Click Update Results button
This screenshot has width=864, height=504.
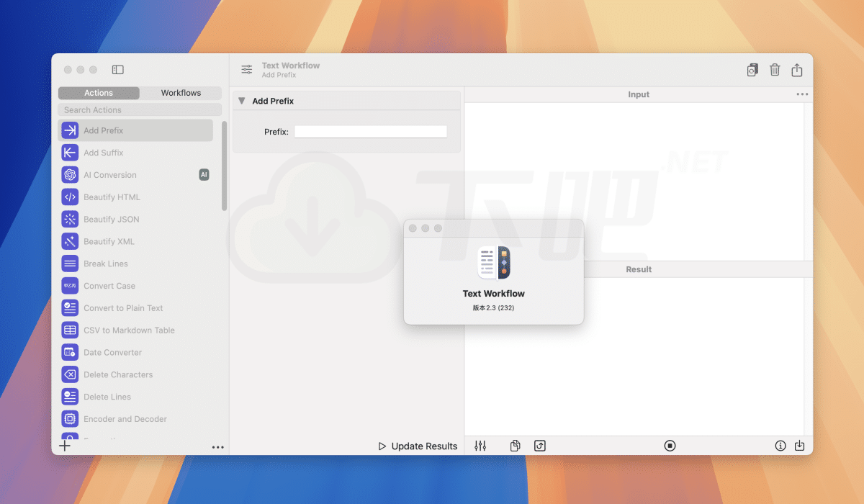tap(418, 446)
